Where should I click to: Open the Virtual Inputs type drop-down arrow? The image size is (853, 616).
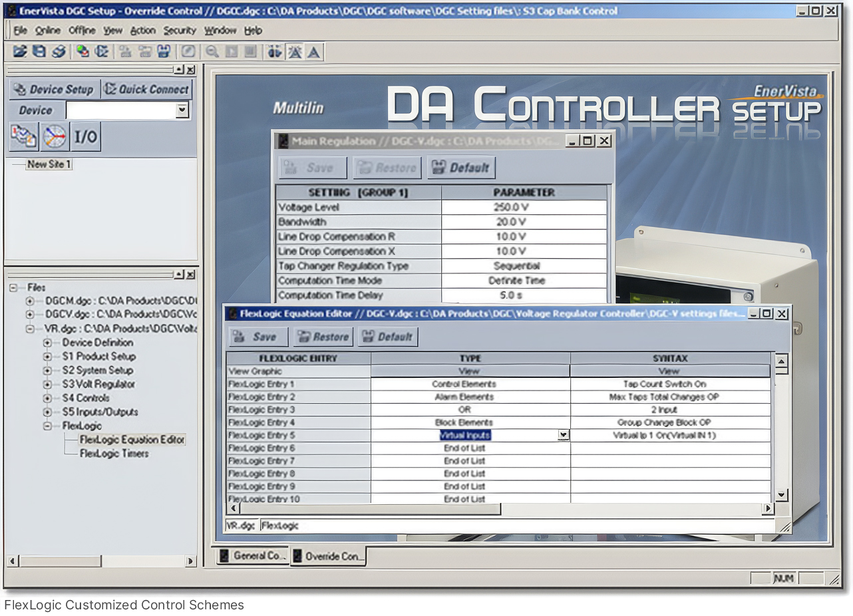tap(564, 435)
